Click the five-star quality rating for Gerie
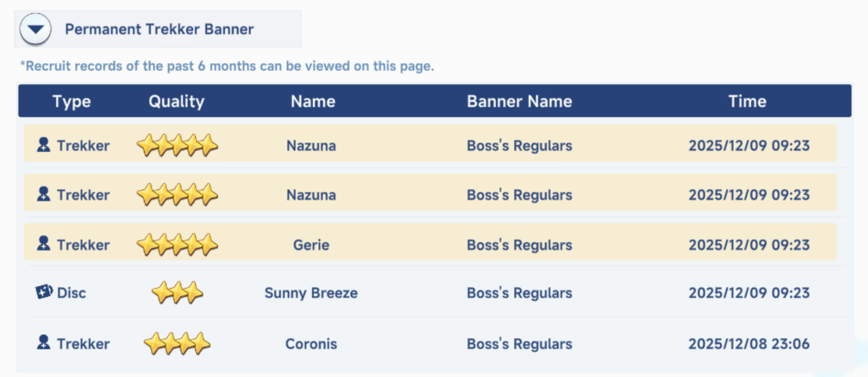 [x=177, y=244]
